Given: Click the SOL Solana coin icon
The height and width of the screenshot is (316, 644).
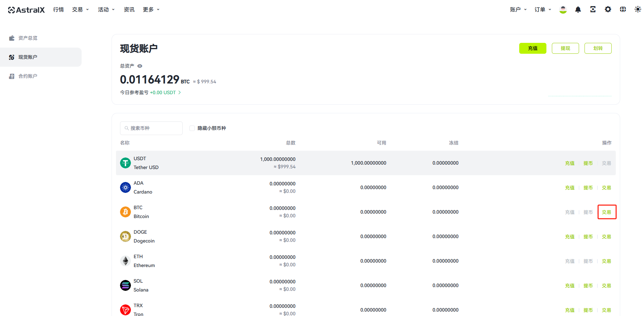Looking at the screenshot, I should coord(125,285).
